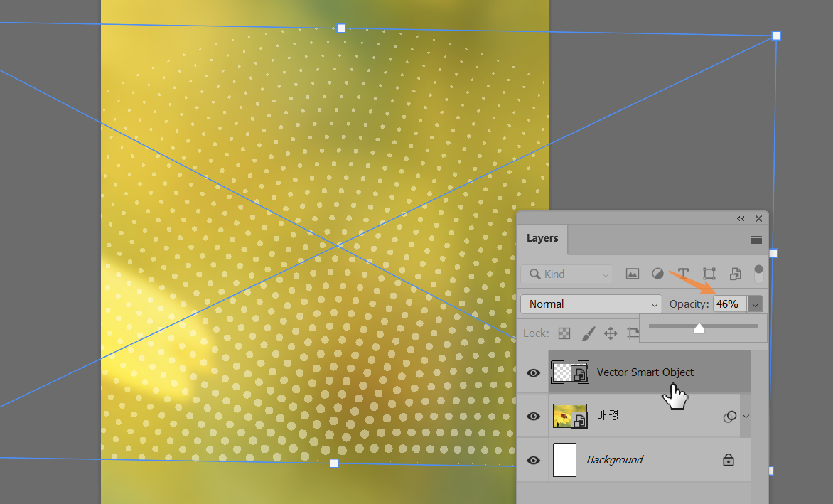Expand the 배경 layer smart filters chevron
Screen dimensions: 833x504
746,417
